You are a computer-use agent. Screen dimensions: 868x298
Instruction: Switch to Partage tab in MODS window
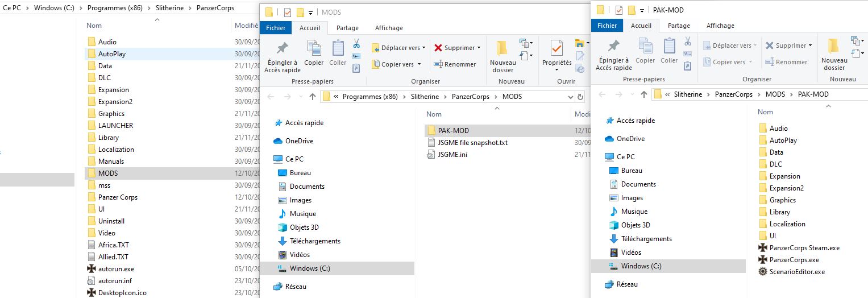tap(347, 28)
